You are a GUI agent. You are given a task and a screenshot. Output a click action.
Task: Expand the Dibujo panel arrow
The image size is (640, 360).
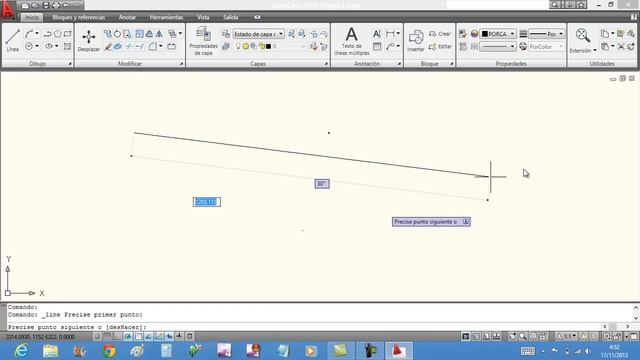(x=70, y=64)
